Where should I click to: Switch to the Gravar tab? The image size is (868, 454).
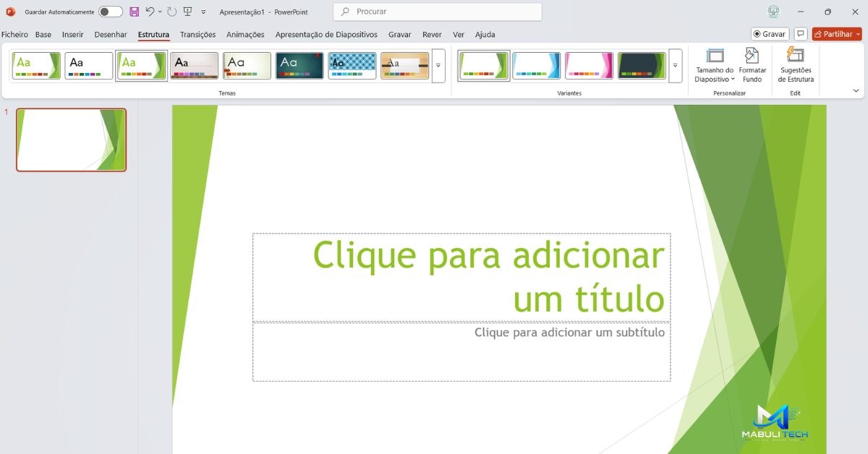pyautogui.click(x=399, y=35)
